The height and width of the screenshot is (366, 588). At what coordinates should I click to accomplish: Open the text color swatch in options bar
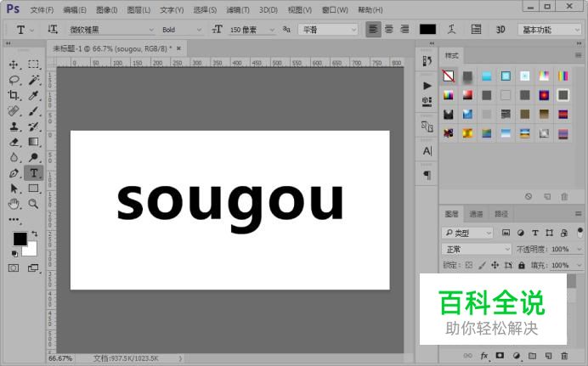click(427, 29)
